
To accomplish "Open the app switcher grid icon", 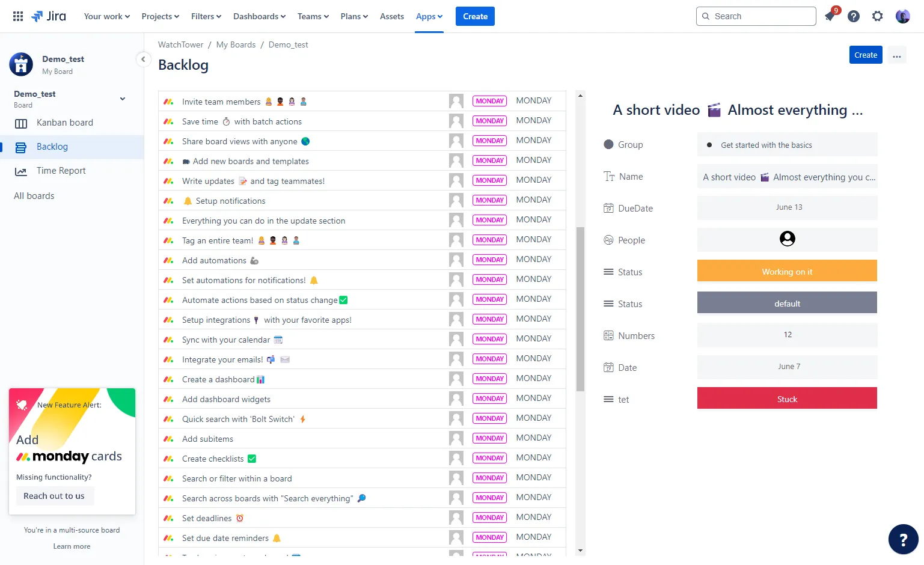I will coord(18,16).
